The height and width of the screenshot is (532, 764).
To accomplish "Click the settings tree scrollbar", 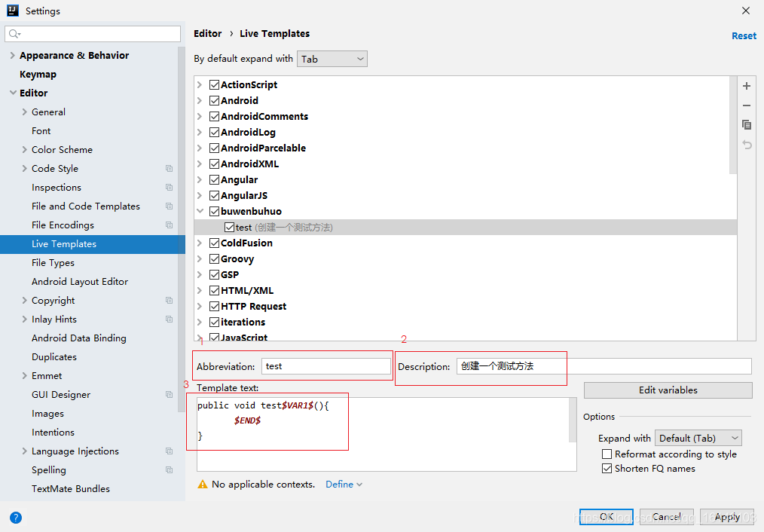I will click(182, 229).
